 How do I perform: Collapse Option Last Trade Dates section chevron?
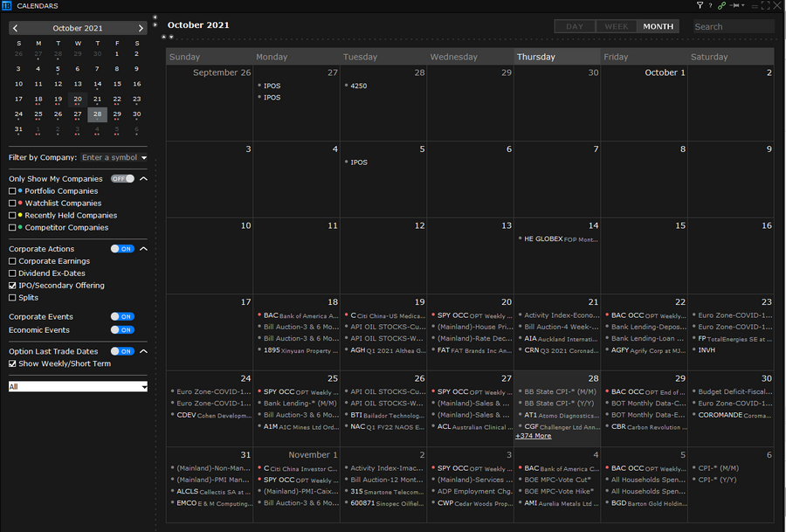tap(144, 351)
